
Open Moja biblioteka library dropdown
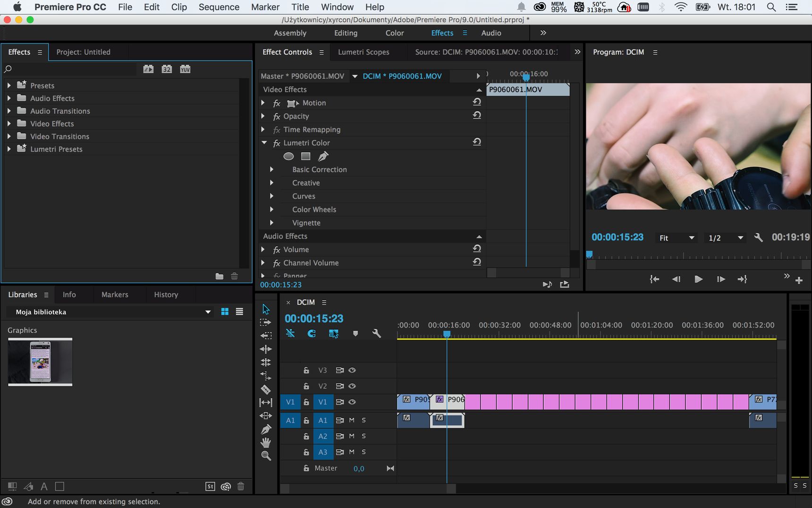click(110, 312)
